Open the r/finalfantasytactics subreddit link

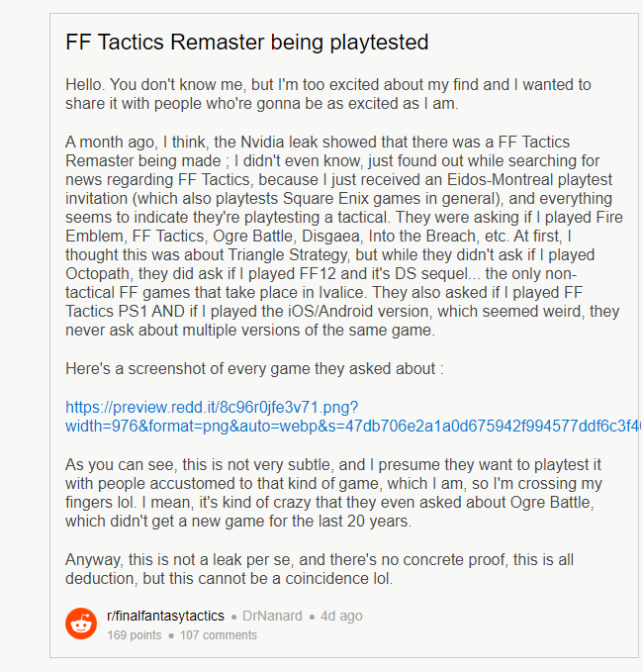(x=165, y=616)
